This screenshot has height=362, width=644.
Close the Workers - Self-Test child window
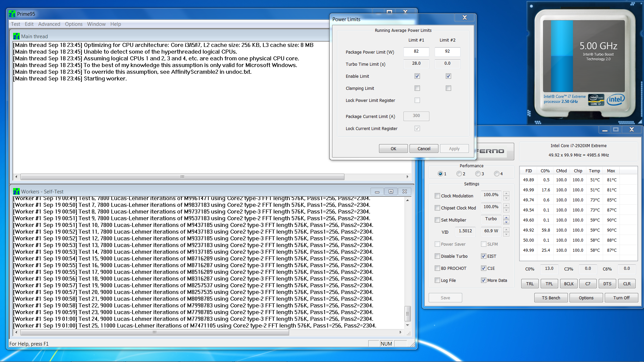pos(405,191)
